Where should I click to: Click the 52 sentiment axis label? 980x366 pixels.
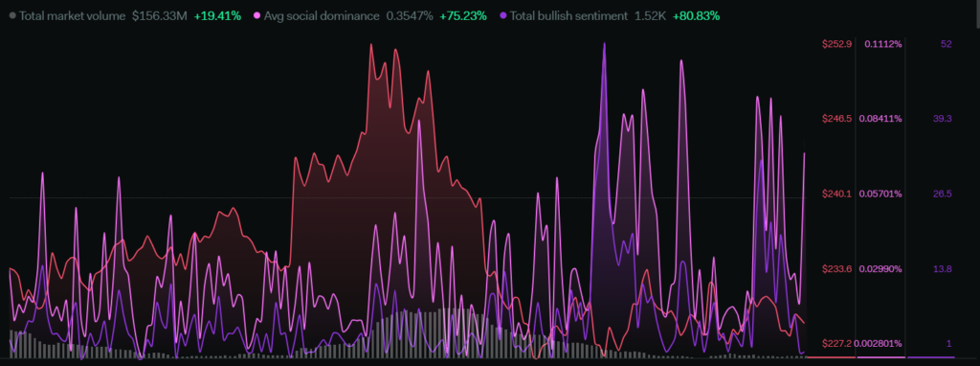(946, 44)
